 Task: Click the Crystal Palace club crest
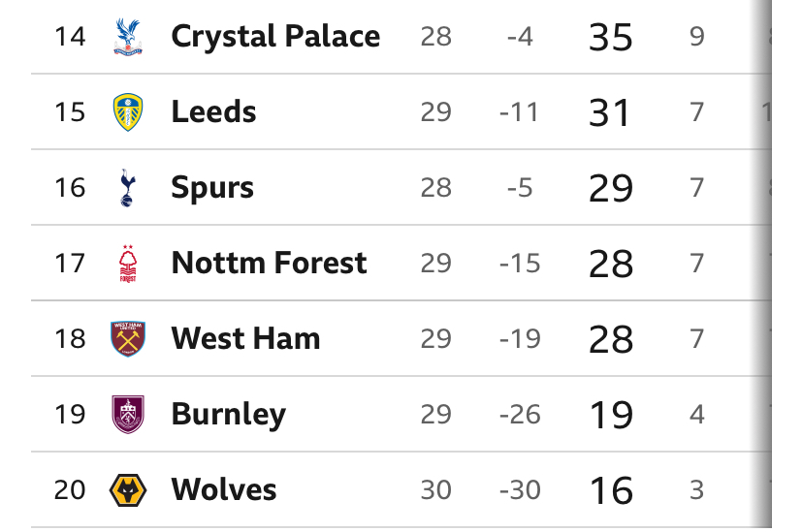[127, 37]
